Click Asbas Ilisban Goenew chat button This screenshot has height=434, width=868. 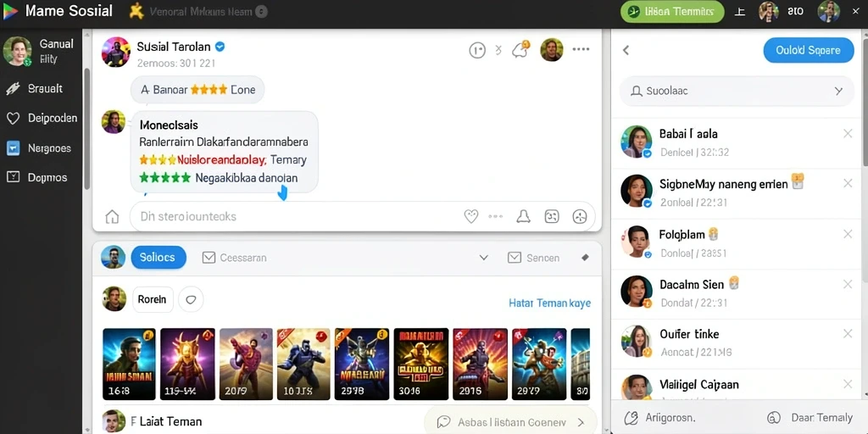509,422
